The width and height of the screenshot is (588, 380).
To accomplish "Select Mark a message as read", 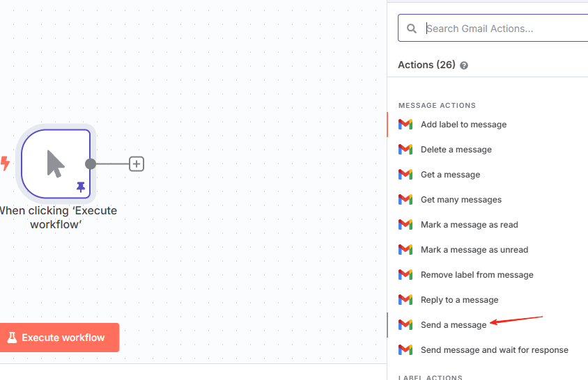I will tap(469, 225).
